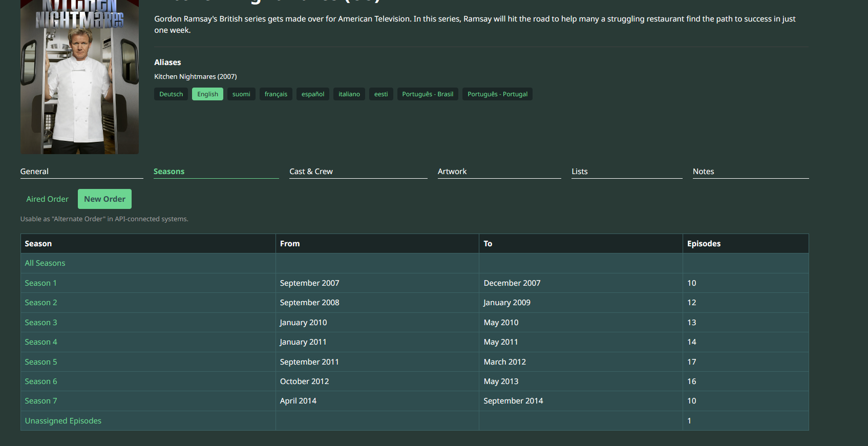Go to Season 4

tap(41, 342)
